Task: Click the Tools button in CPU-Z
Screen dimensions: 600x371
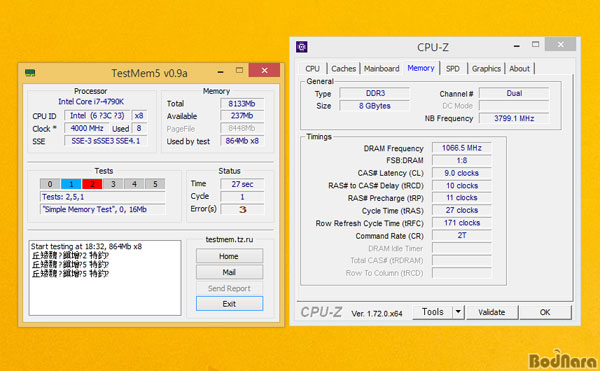Action: 433,312
